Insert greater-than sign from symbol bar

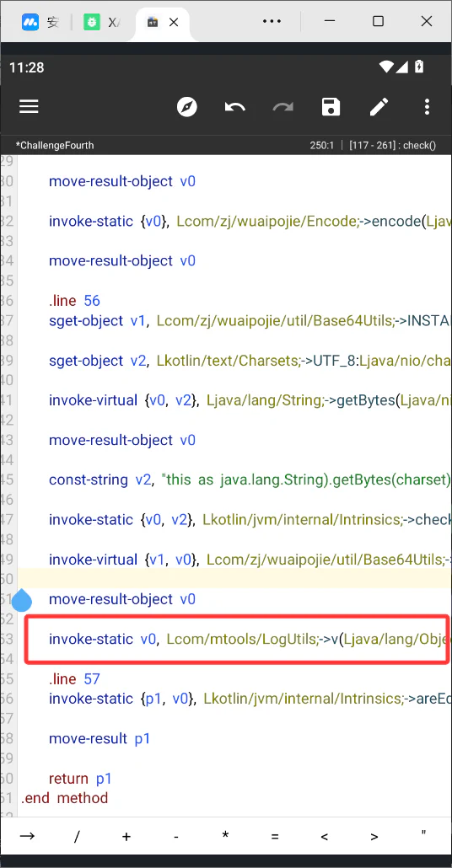pyautogui.click(x=374, y=836)
